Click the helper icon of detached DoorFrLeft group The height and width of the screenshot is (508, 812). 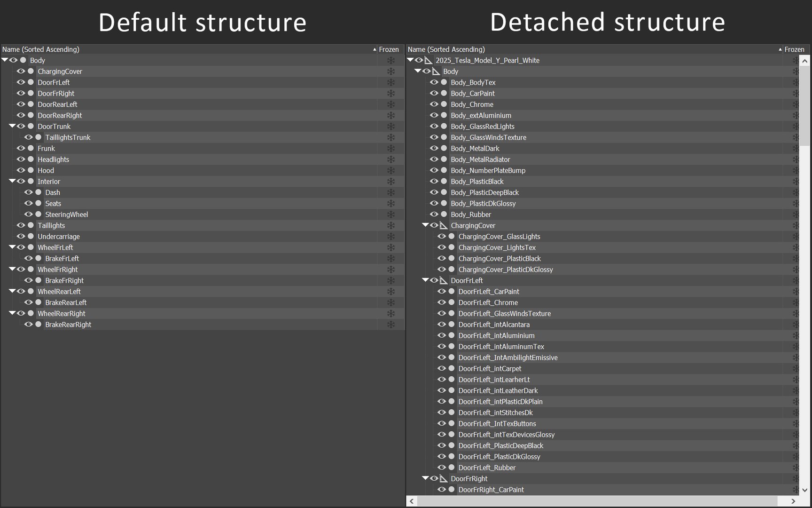point(444,280)
